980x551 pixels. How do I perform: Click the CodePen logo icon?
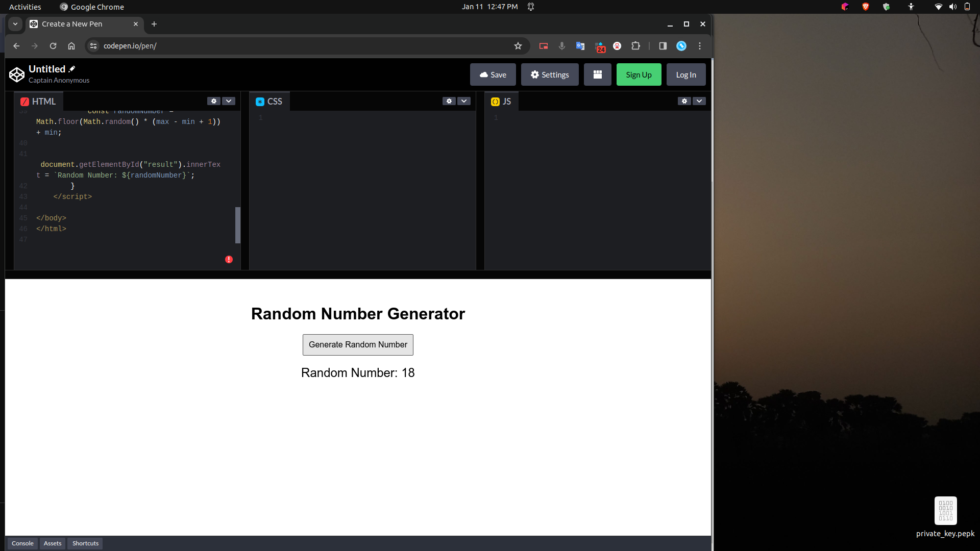pos(17,74)
